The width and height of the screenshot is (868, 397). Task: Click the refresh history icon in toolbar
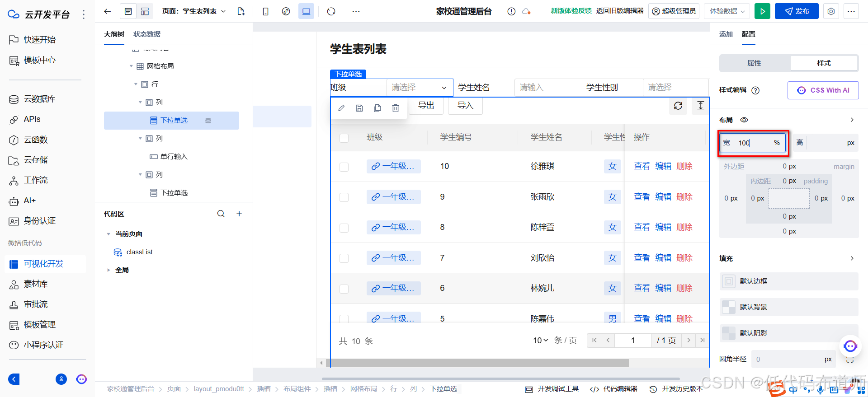click(331, 11)
